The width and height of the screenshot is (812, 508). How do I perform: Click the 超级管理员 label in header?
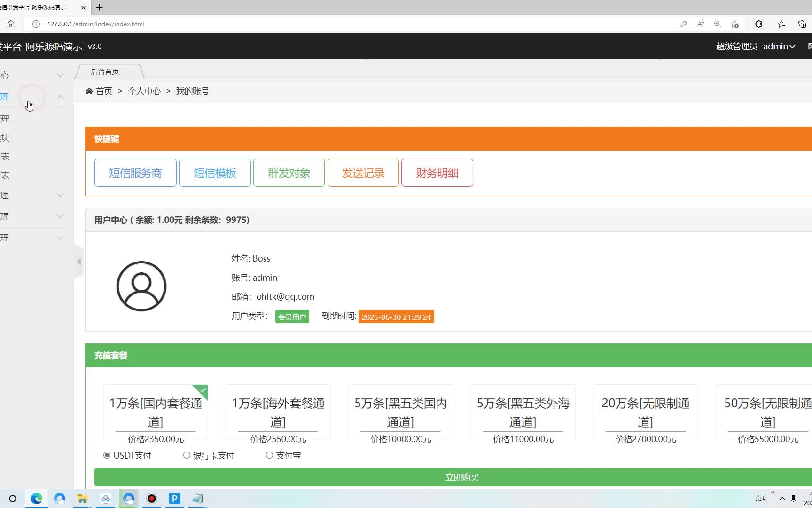click(x=736, y=46)
